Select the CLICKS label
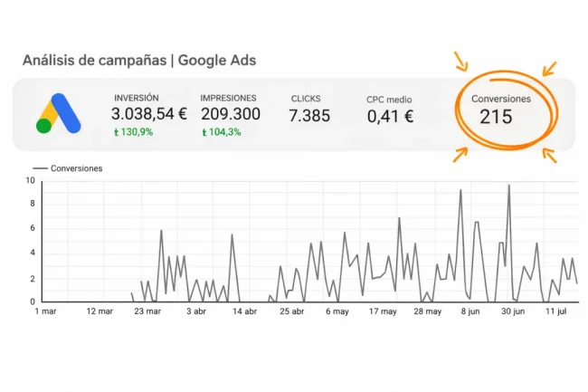The image size is (588, 392). [x=306, y=99]
